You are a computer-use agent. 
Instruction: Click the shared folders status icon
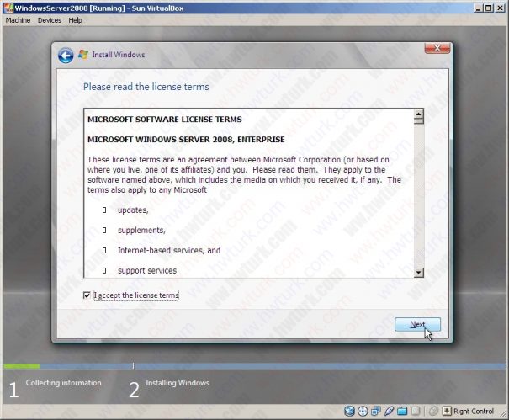coord(402,412)
